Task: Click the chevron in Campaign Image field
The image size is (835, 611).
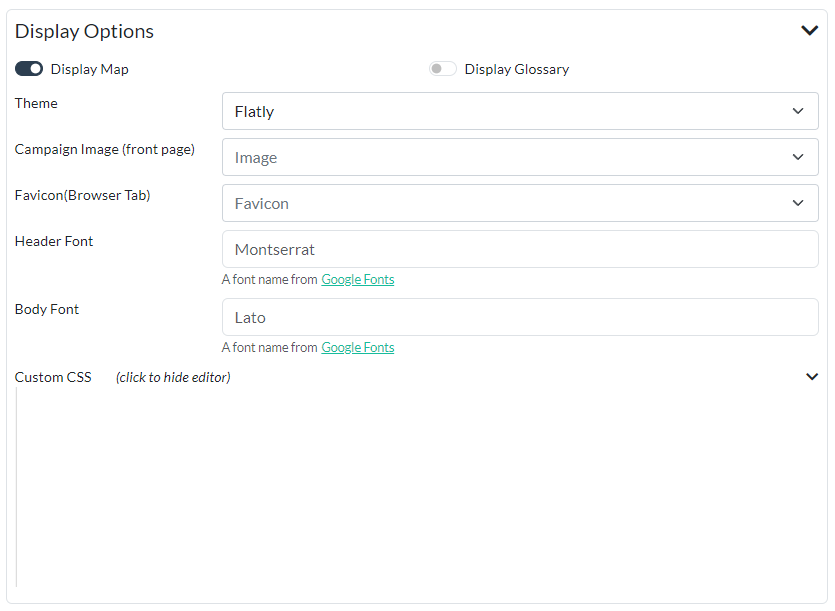Action: click(x=797, y=157)
